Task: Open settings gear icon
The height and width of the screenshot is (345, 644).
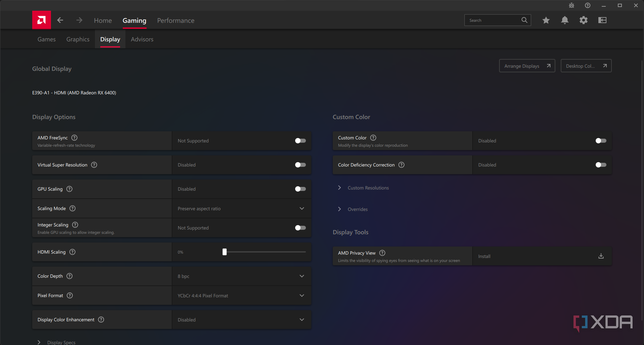Action: (583, 20)
